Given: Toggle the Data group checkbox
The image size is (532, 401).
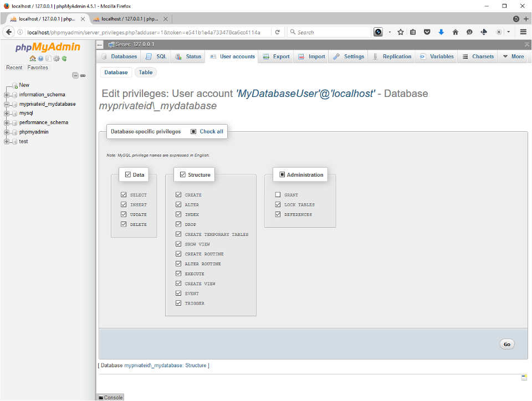Looking at the screenshot, I should point(128,174).
